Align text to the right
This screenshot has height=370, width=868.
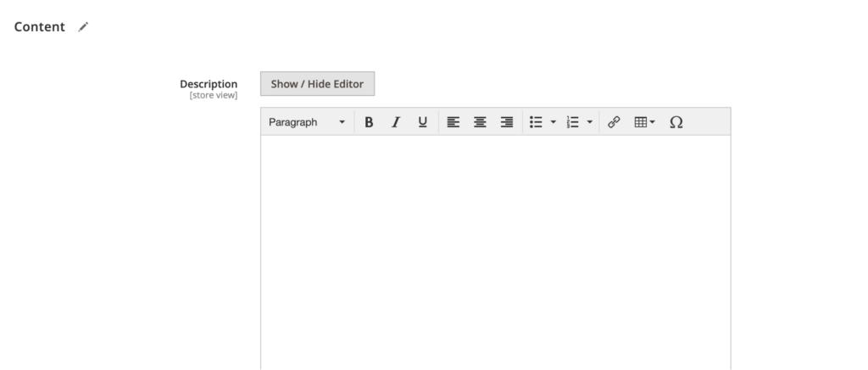coord(507,122)
